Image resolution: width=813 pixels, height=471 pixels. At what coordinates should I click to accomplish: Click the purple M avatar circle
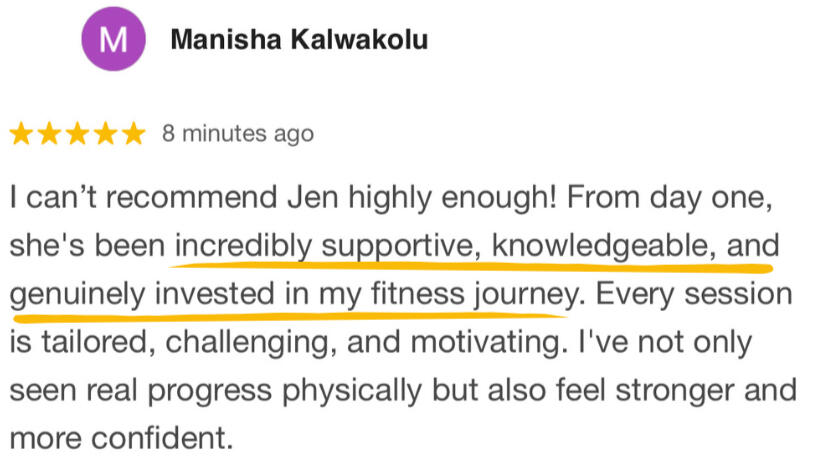(113, 41)
